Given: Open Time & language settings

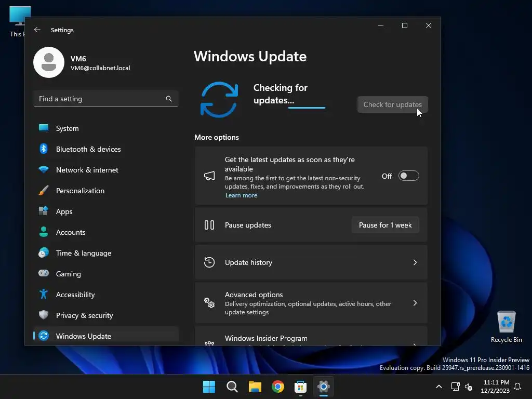Looking at the screenshot, I should click(x=106, y=253).
